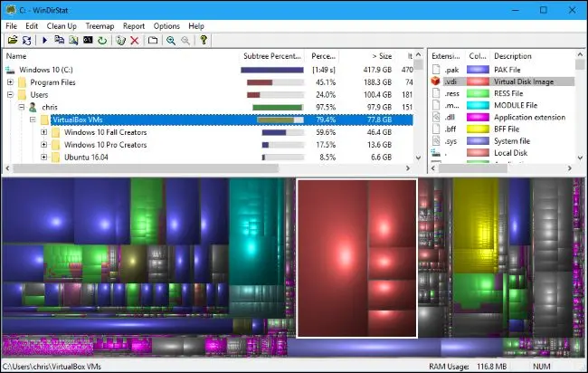The height and width of the screenshot is (373, 588).
Task: Select the Virtual Disk Image extension row
Action: click(x=502, y=81)
